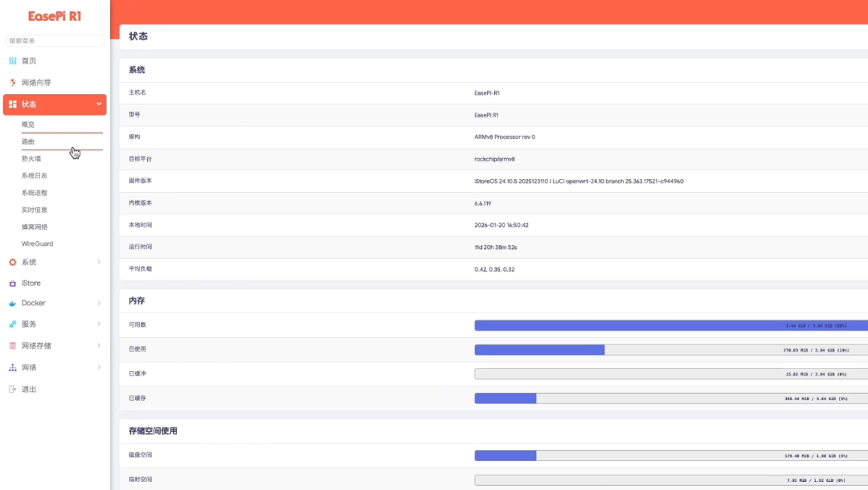Click the 网络存储 storage icon
The height and width of the screenshot is (490, 868).
pos(12,346)
